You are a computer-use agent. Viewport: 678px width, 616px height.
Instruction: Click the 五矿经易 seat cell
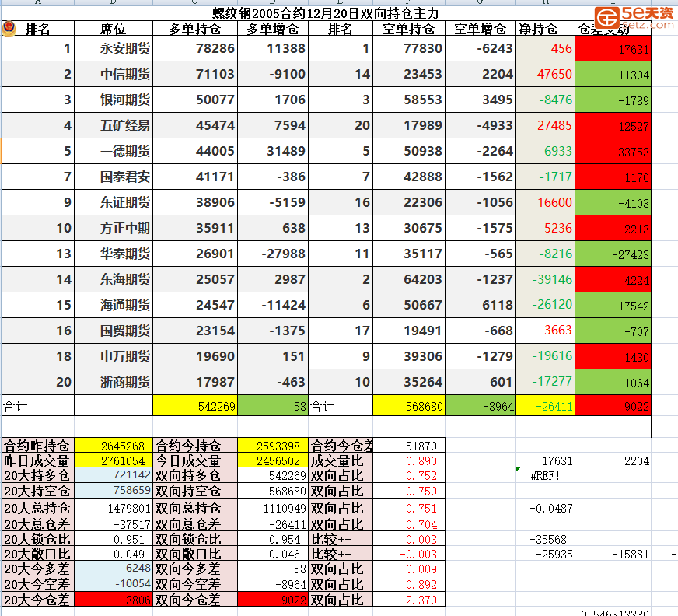[114, 125]
